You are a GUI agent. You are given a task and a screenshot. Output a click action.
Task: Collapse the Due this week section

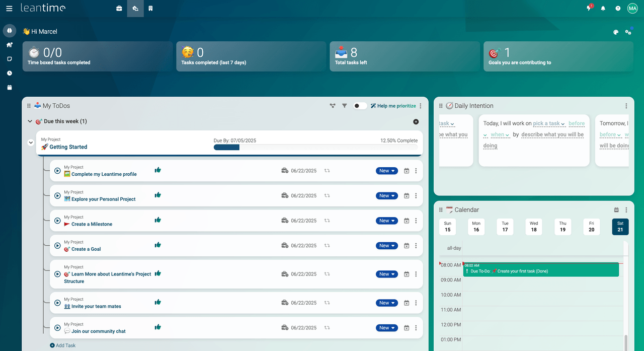click(30, 121)
